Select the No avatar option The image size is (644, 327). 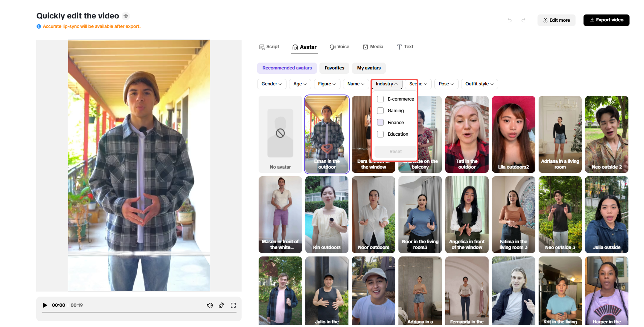[280, 134]
